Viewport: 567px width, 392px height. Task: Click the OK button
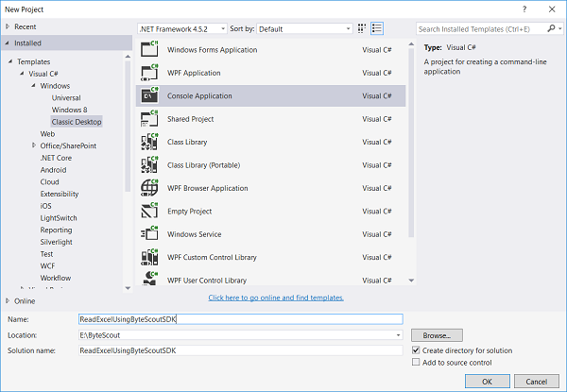pyautogui.click(x=487, y=382)
